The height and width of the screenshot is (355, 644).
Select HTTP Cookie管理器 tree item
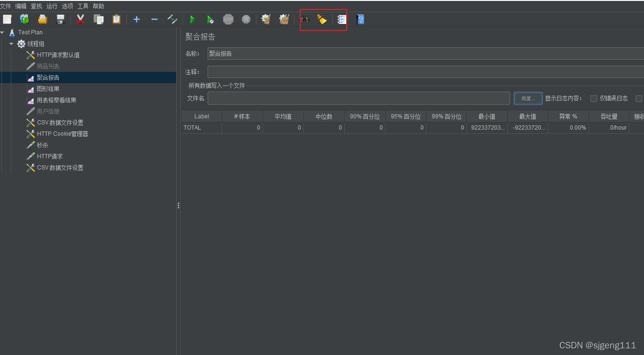pos(62,134)
